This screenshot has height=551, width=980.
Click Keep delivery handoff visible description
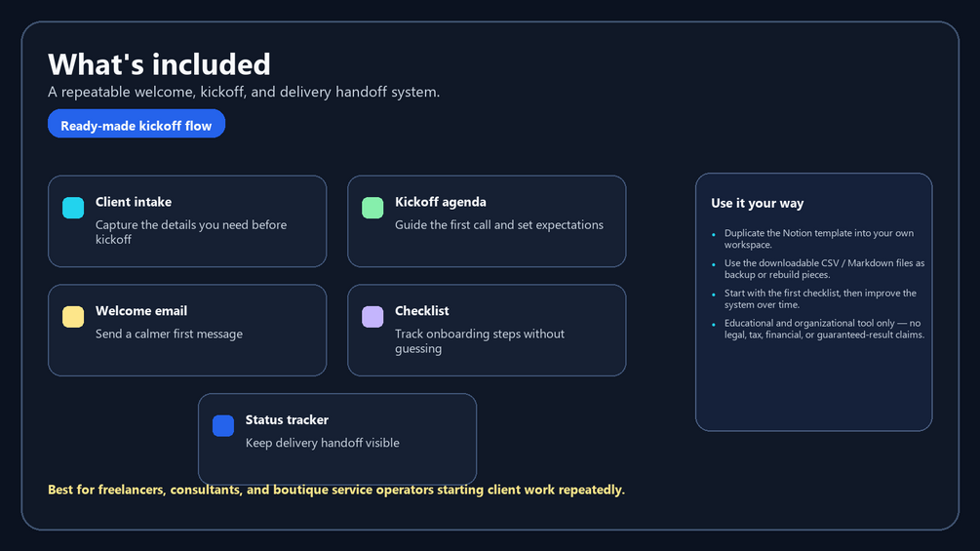click(x=323, y=443)
